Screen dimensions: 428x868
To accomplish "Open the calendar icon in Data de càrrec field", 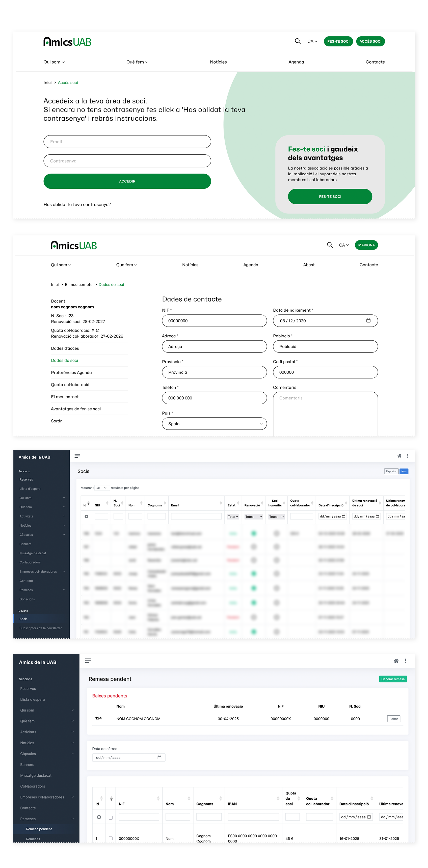I will [x=159, y=757].
